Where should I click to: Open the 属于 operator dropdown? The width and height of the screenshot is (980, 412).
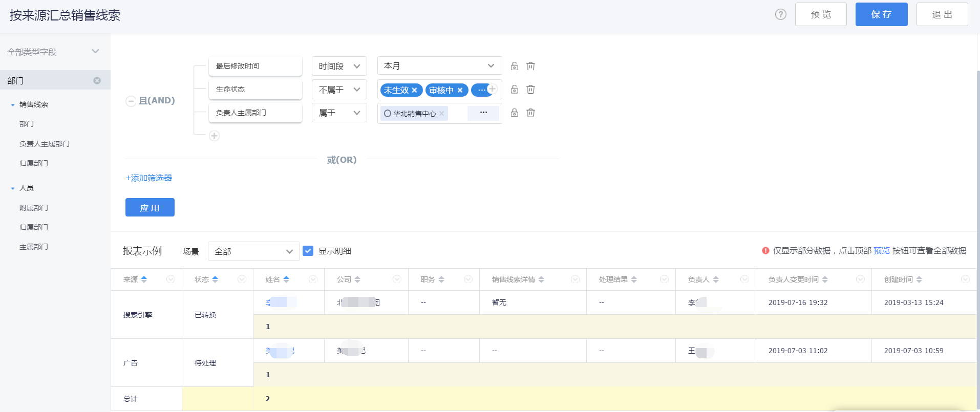click(x=339, y=113)
